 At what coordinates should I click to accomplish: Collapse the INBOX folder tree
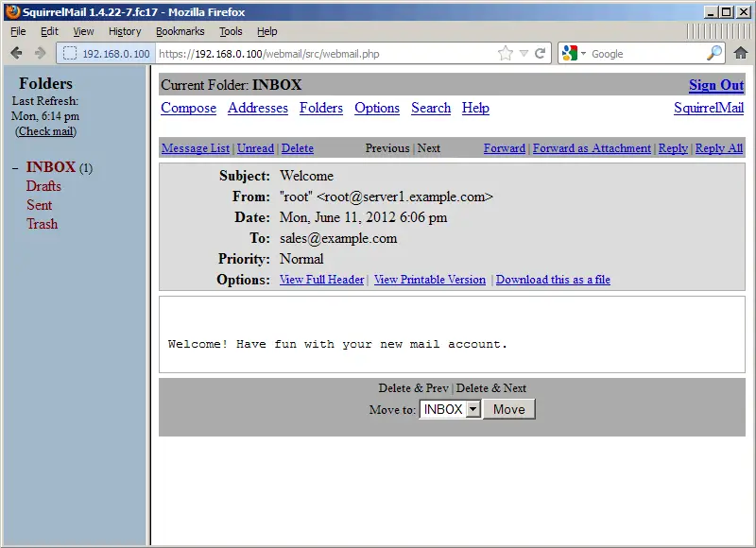tap(15, 168)
